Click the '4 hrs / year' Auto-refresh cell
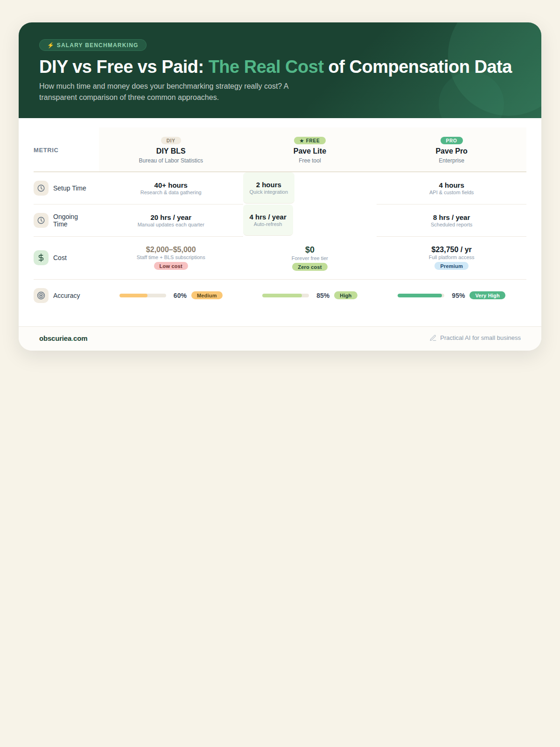Screen dimensions: 560x747 [268, 220]
